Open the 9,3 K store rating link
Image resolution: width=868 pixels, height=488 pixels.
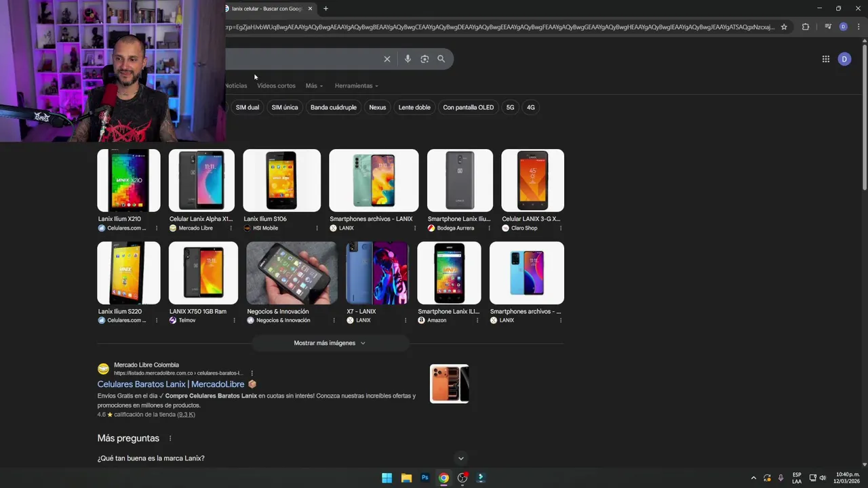coord(186,415)
